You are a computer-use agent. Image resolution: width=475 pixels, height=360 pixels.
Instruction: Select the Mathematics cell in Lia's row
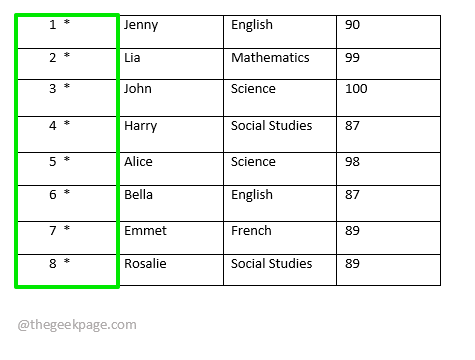(280, 64)
